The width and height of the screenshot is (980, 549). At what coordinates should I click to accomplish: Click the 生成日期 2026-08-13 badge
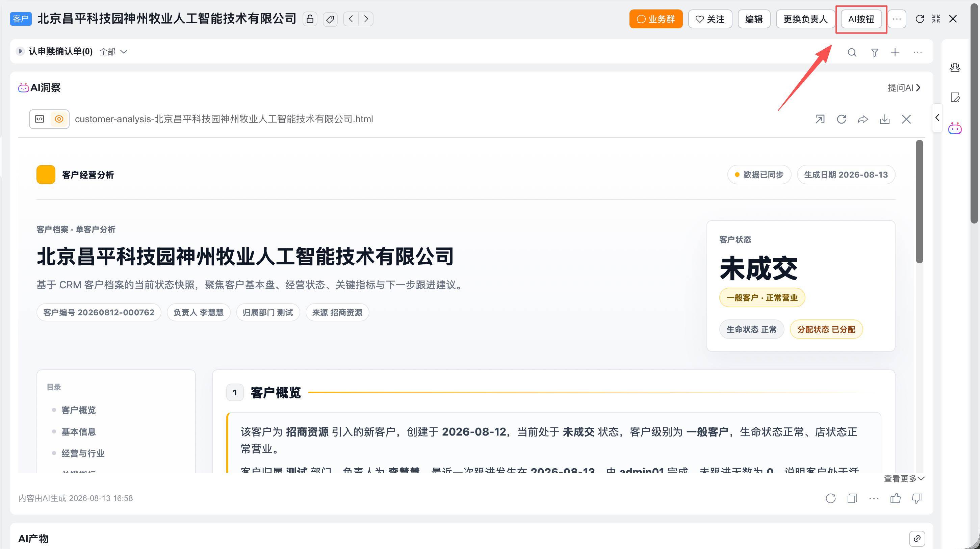[x=846, y=175]
